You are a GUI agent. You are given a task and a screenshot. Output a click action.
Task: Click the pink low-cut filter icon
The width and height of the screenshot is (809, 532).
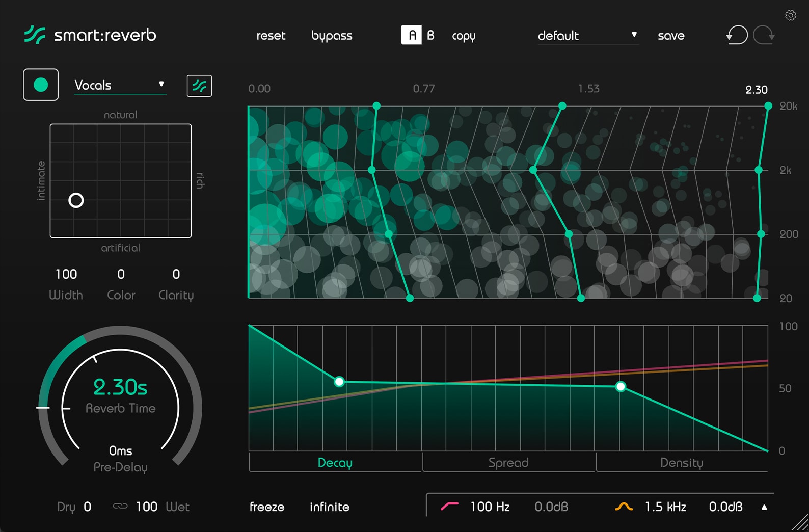pos(449,506)
